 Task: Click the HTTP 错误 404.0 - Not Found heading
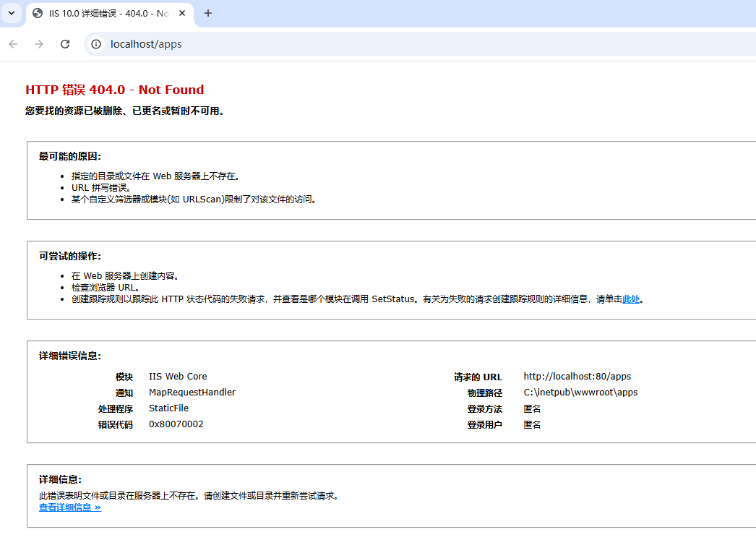point(114,90)
